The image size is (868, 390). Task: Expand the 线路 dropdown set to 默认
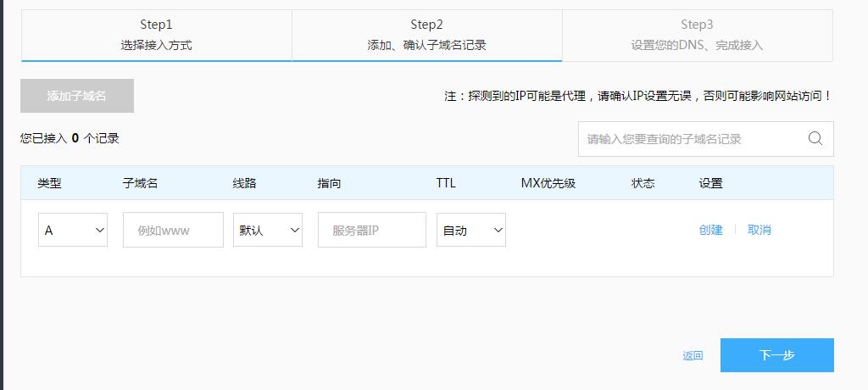point(268,230)
